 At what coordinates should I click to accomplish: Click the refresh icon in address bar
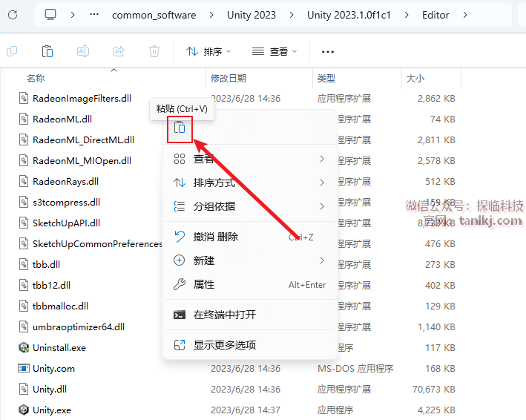tap(13, 15)
